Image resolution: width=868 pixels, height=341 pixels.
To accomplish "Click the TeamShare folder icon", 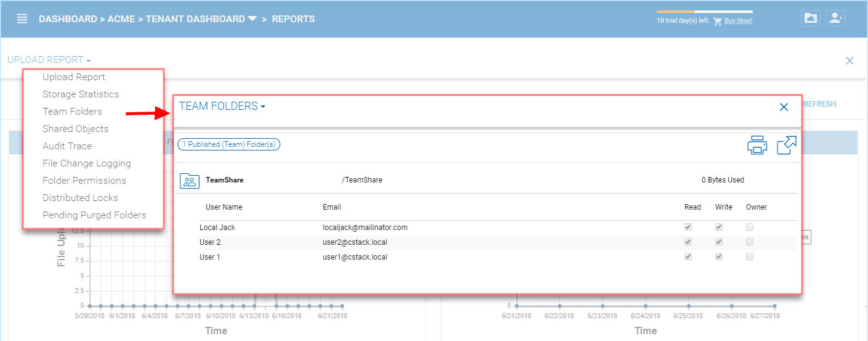I will click(190, 181).
